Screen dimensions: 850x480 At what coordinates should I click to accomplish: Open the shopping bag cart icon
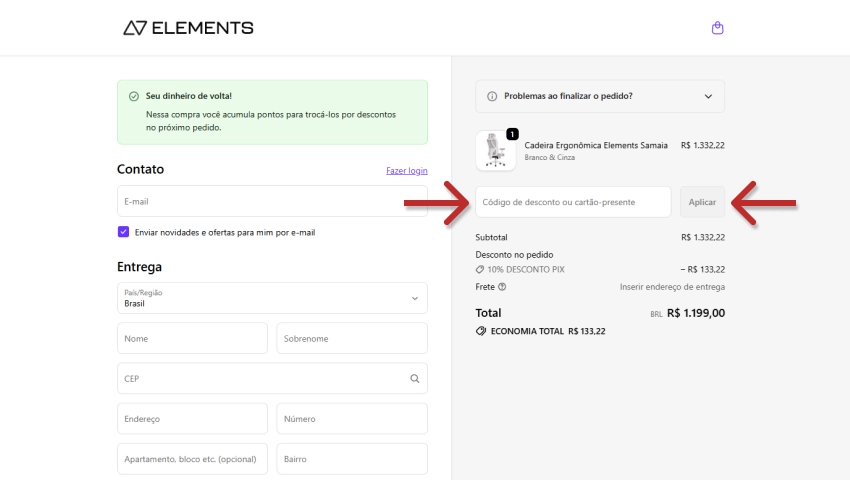coord(717,28)
